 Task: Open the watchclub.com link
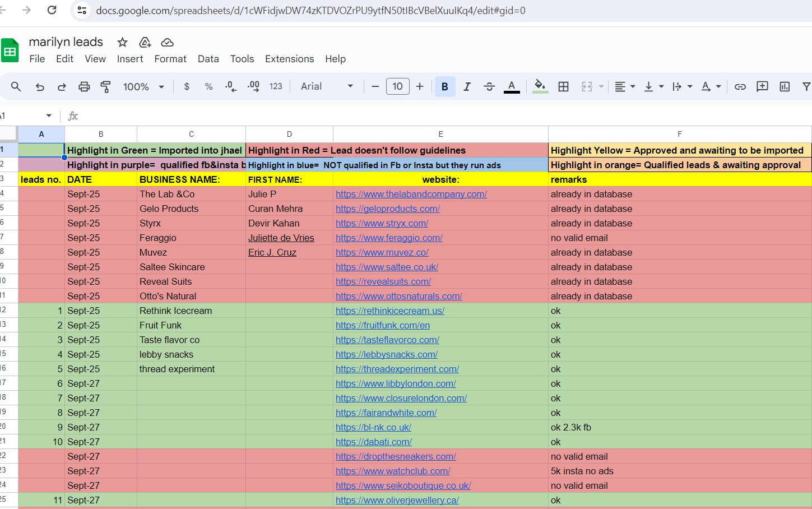[x=393, y=471]
